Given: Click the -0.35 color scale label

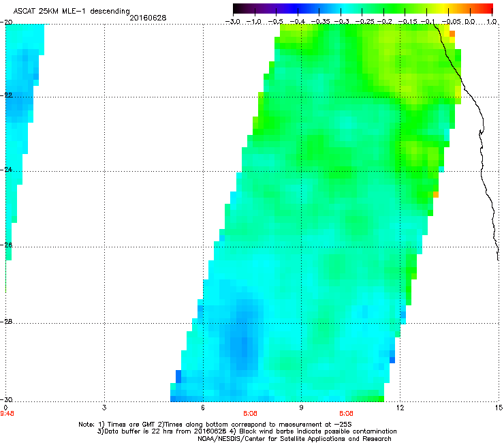Looking at the screenshot, I should tap(320, 22).
